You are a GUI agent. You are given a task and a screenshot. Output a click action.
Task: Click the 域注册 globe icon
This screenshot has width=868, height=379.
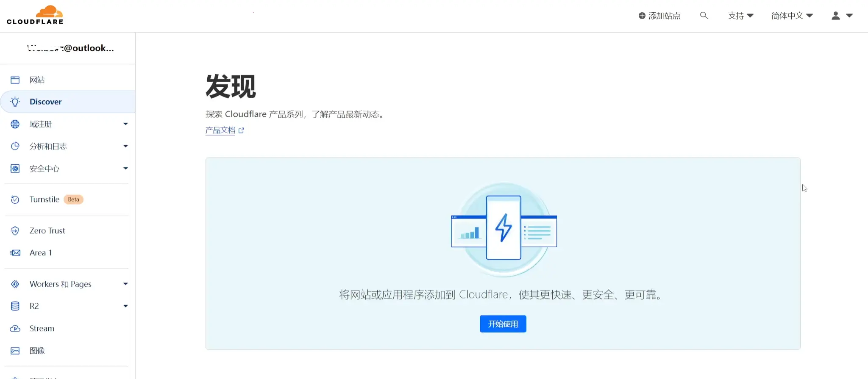tap(15, 124)
